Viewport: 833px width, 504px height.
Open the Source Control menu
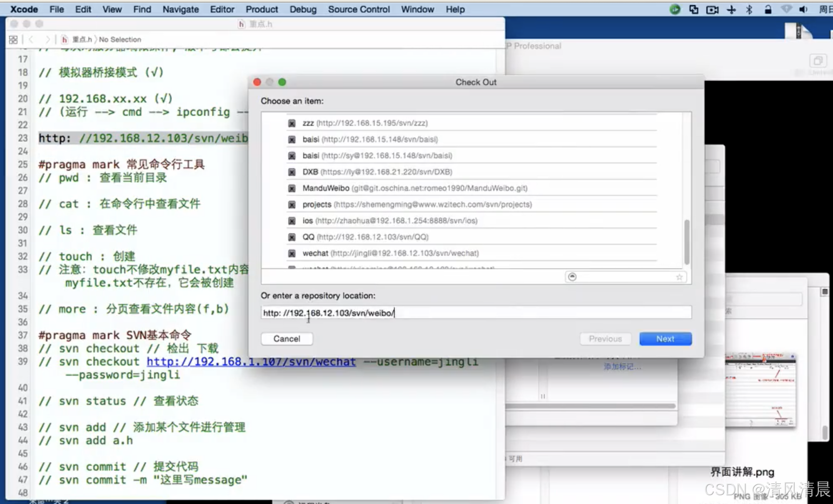[359, 9]
